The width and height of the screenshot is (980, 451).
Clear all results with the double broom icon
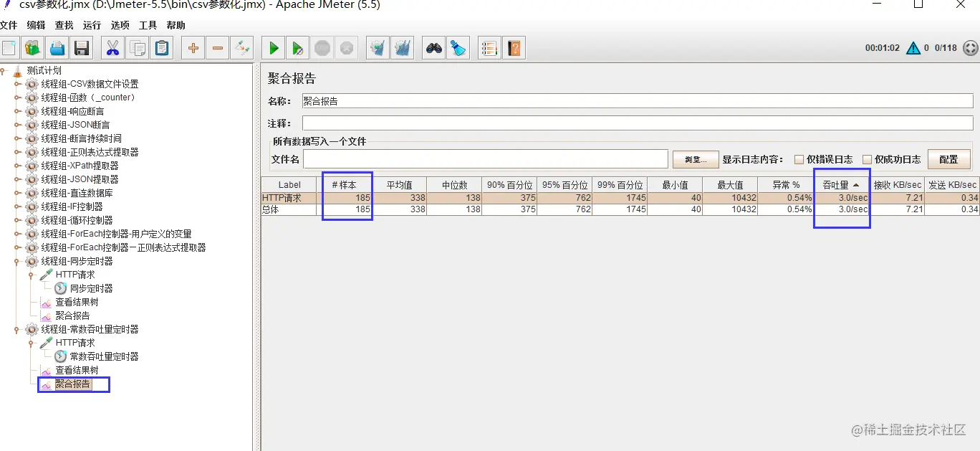[402, 48]
